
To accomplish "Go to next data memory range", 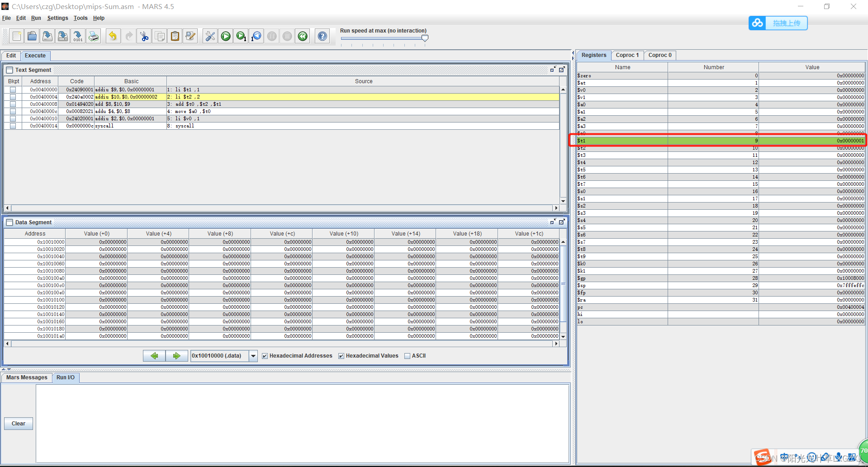I will 176,356.
